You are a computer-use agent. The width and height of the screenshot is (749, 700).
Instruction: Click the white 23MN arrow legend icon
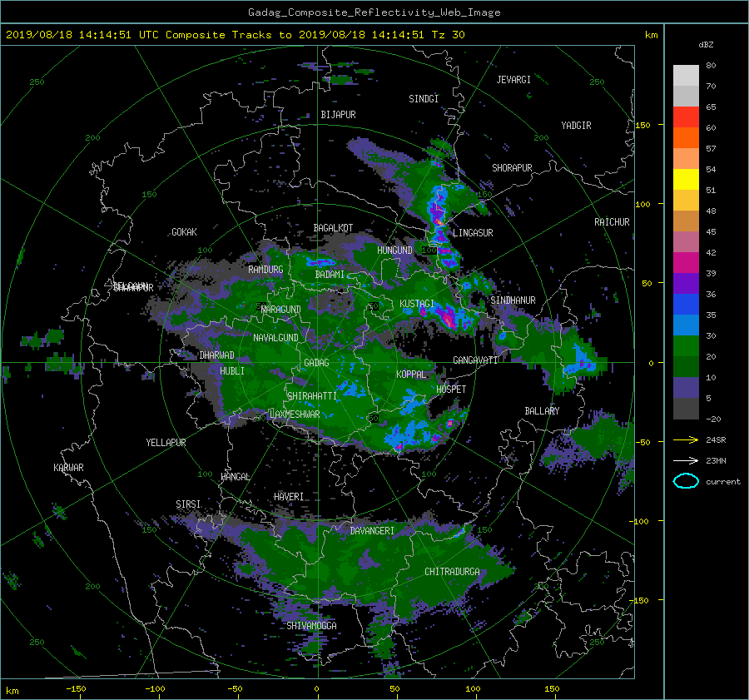(x=686, y=460)
